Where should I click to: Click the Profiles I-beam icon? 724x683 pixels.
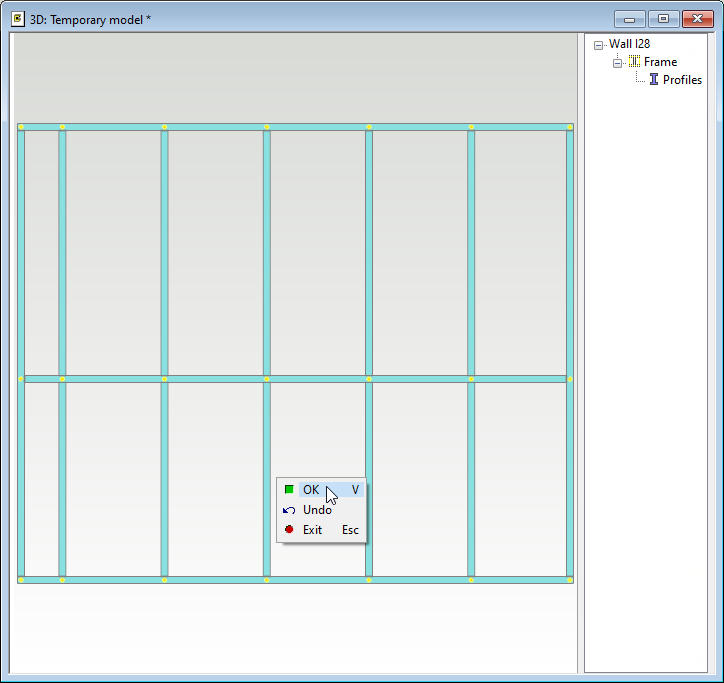[x=654, y=80]
